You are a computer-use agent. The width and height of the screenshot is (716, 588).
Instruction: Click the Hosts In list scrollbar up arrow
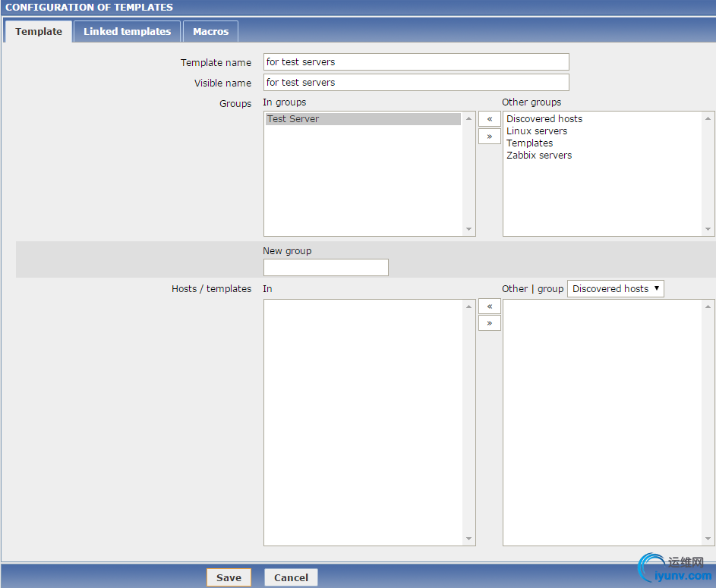(x=468, y=307)
